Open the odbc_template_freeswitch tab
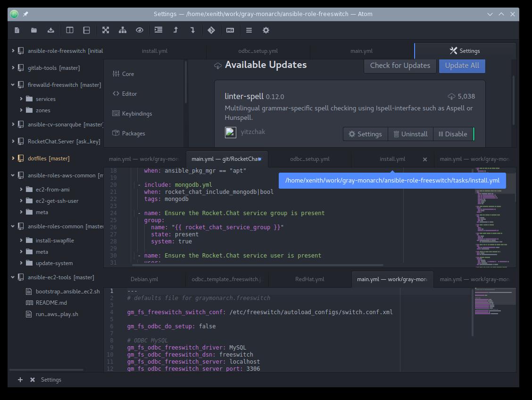Screen dimensions: 532x400 [x=227, y=279]
